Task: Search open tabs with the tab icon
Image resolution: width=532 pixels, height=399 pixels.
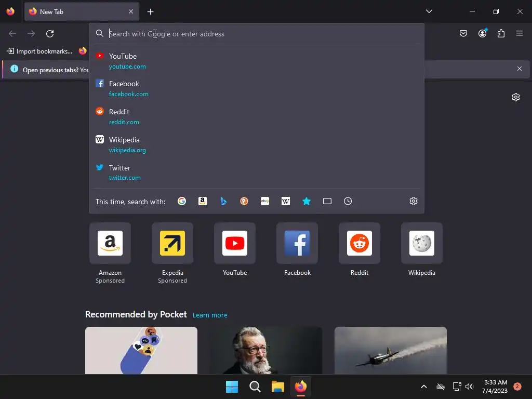Action: pyautogui.click(x=327, y=201)
